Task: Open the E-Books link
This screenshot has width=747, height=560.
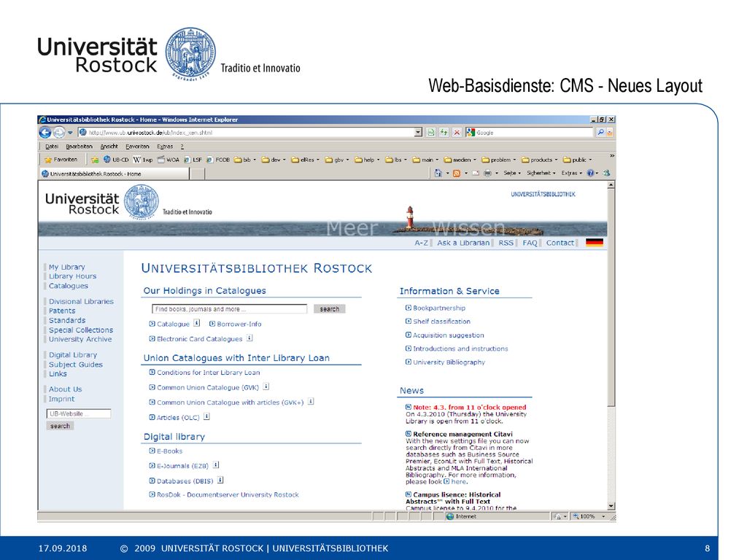Action: tap(169, 451)
